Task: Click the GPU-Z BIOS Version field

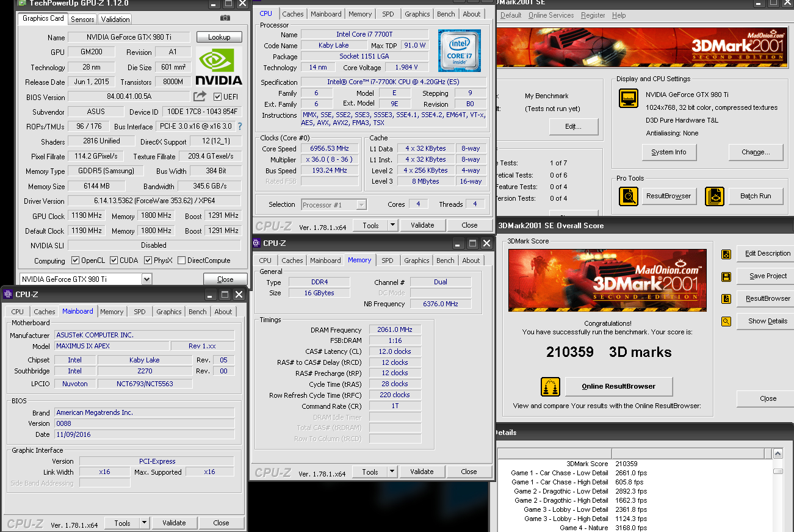Action: [x=129, y=96]
